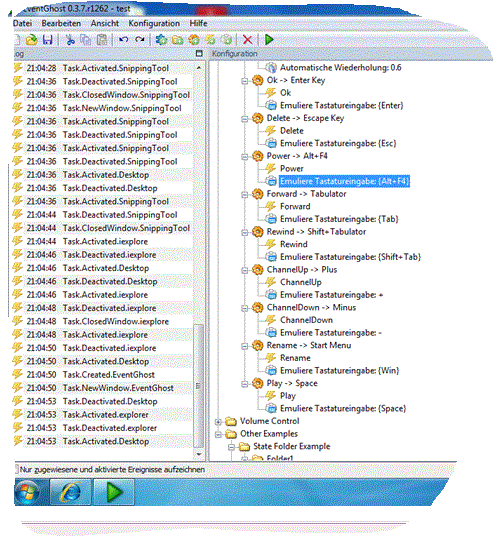Copy the selected item in toolbar
The height and width of the screenshot is (537, 500).
(x=85, y=40)
